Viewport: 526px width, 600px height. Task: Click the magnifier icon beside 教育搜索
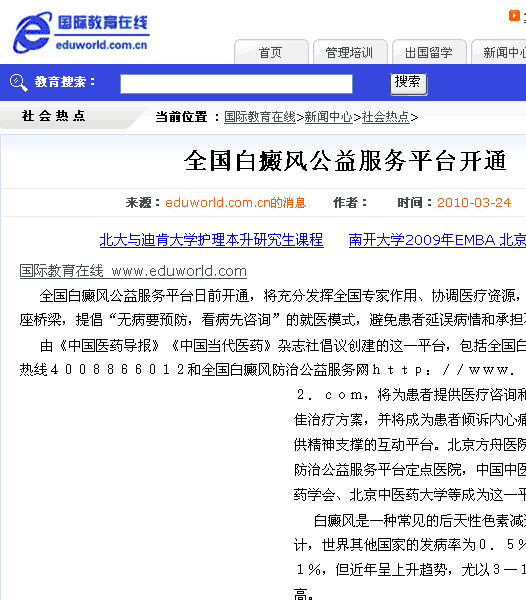tap(18, 82)
